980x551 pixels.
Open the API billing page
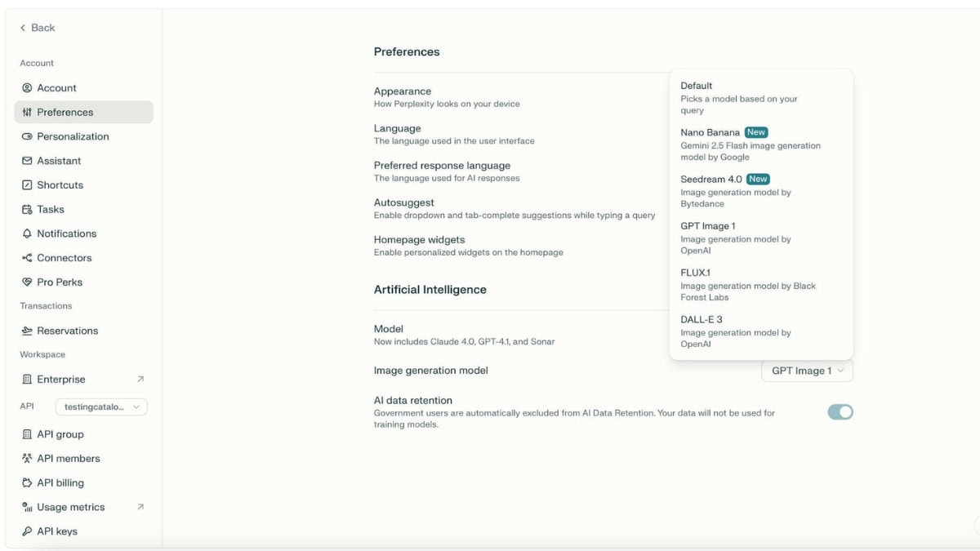tap(60, 482)
